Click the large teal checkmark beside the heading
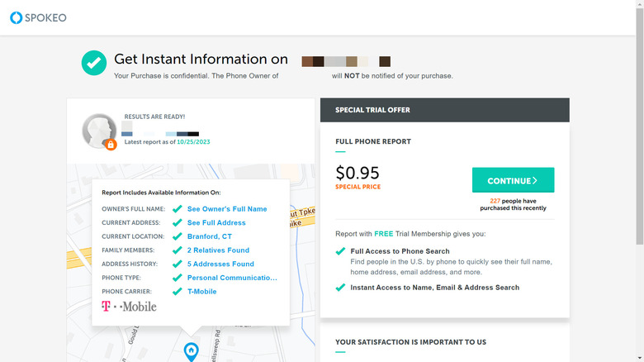Screen dimensions: 644x362 94,63
